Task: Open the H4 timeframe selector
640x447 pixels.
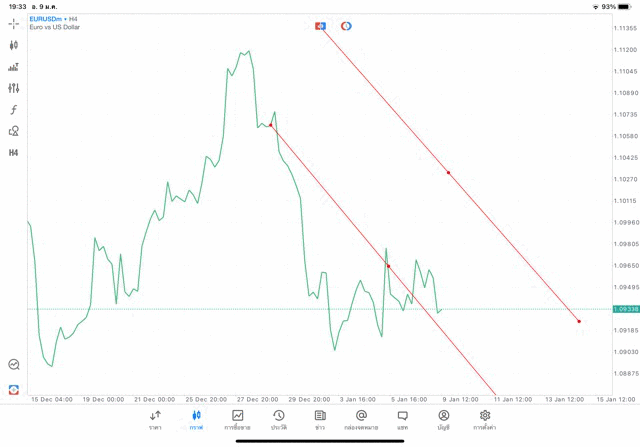Action: 13,153
